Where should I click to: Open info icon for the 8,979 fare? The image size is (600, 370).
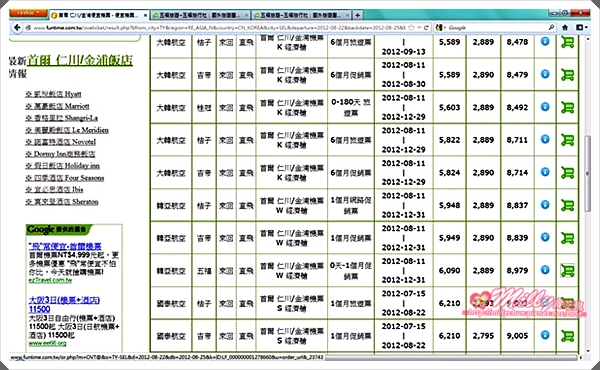[545, 269]
